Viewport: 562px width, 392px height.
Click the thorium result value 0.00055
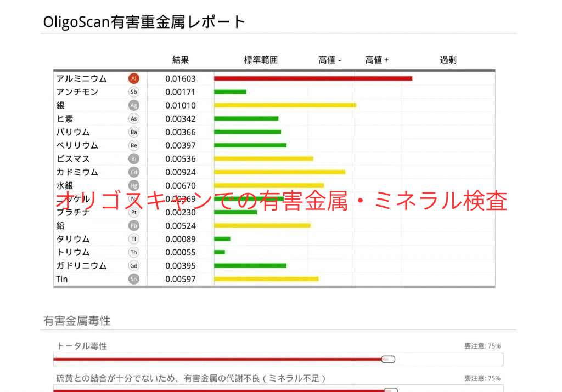click(180, 252)
